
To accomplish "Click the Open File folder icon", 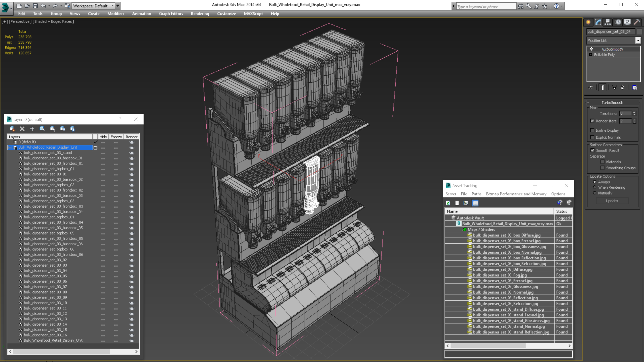I will click(27, 6).
